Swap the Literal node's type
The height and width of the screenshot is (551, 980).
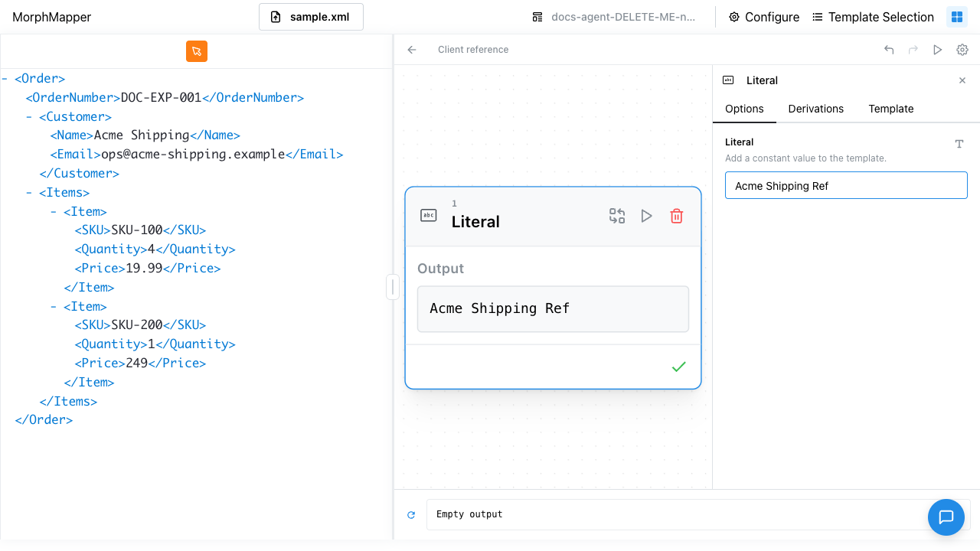pyautogui.click(x=617, y=216)
